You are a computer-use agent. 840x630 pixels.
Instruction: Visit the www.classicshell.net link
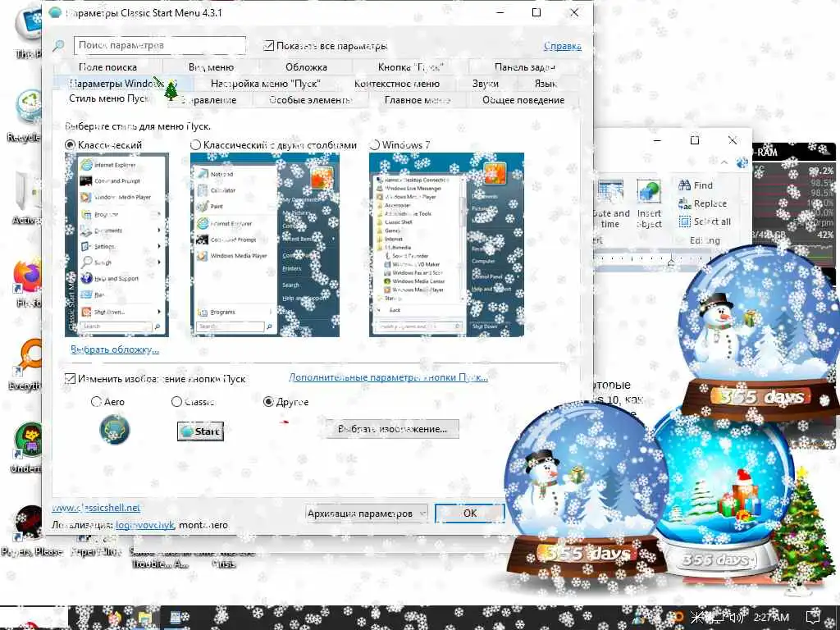pyautogui.click(x=96, y=507)
